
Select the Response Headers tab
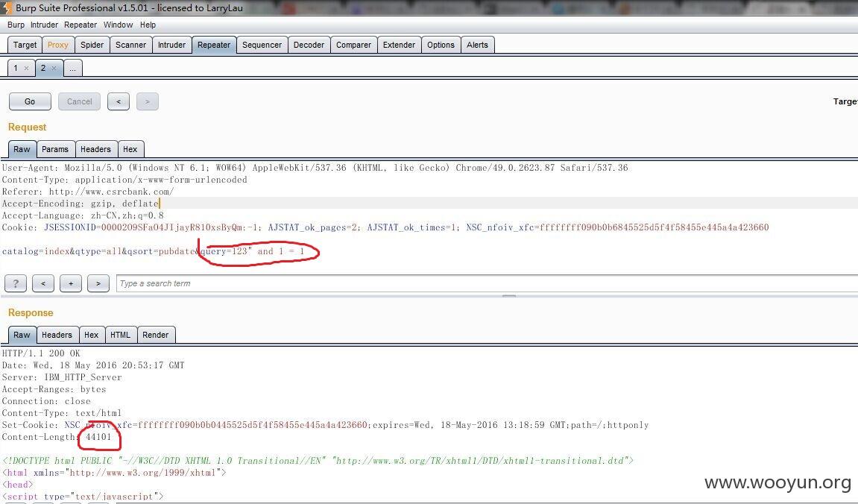click(57, 334)
